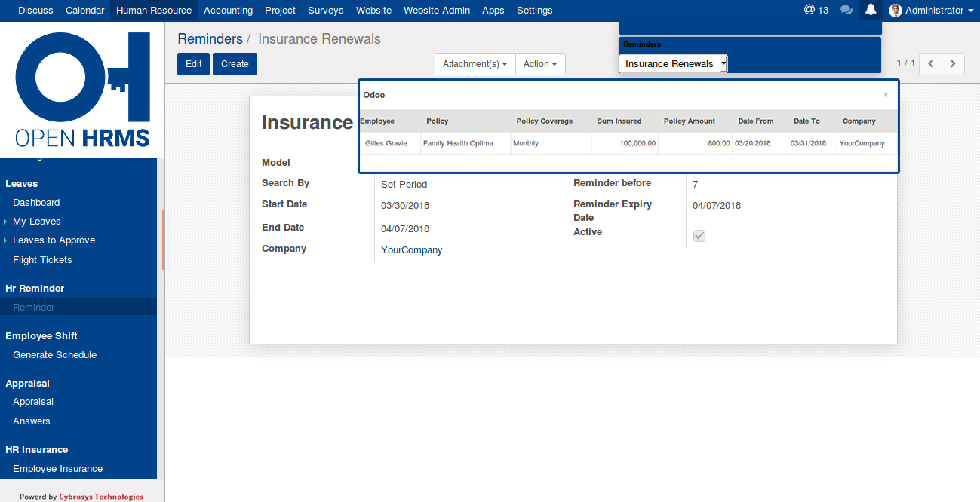The image size is (980, 502).
Task: Open the conversations chat icon
Action: [846, 10]
